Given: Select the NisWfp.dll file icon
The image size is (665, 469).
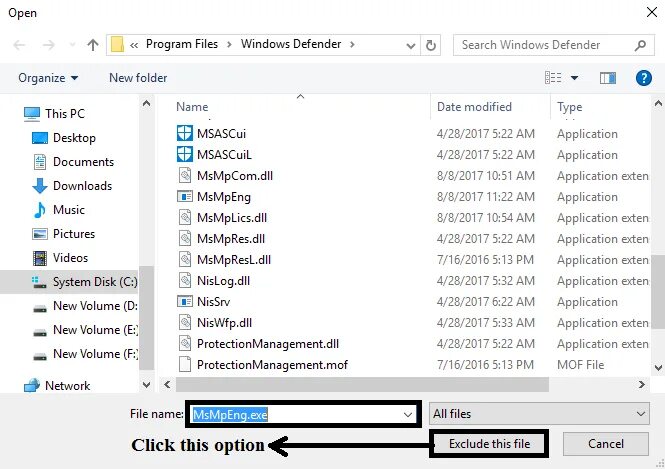Looking at the screenshot, I should [x=184, y=322].
